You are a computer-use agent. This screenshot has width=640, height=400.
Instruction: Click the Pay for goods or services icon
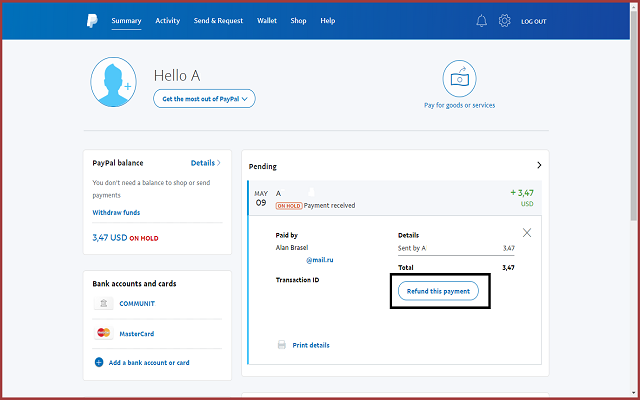coord(459,78)
